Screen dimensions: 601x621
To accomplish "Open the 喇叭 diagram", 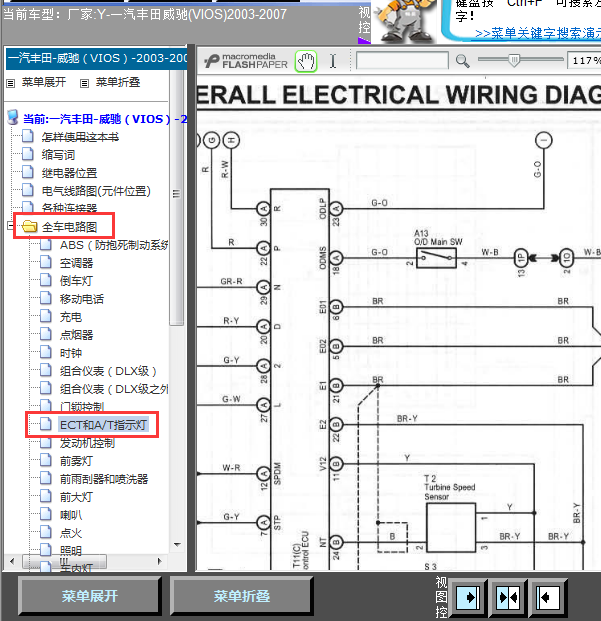I will 71,515.
